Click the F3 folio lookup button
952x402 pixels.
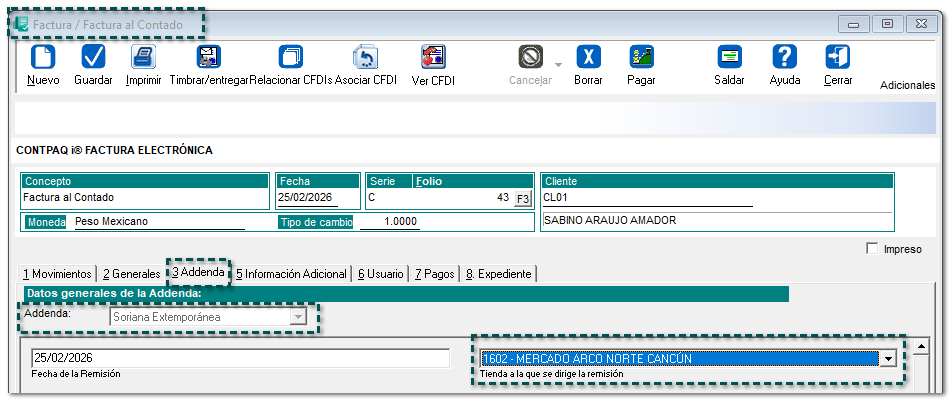tap(522, 198)
